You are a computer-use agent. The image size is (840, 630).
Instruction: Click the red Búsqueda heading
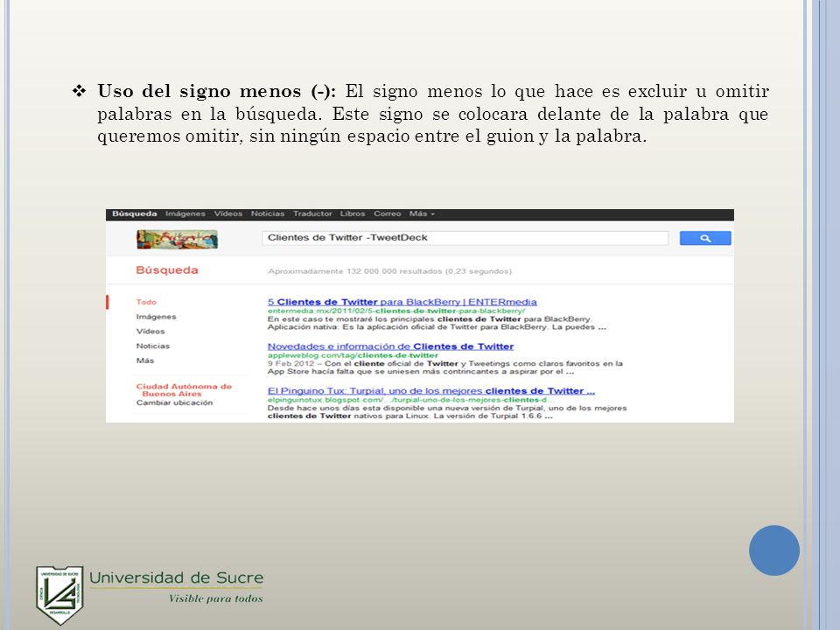coord(167,270)
